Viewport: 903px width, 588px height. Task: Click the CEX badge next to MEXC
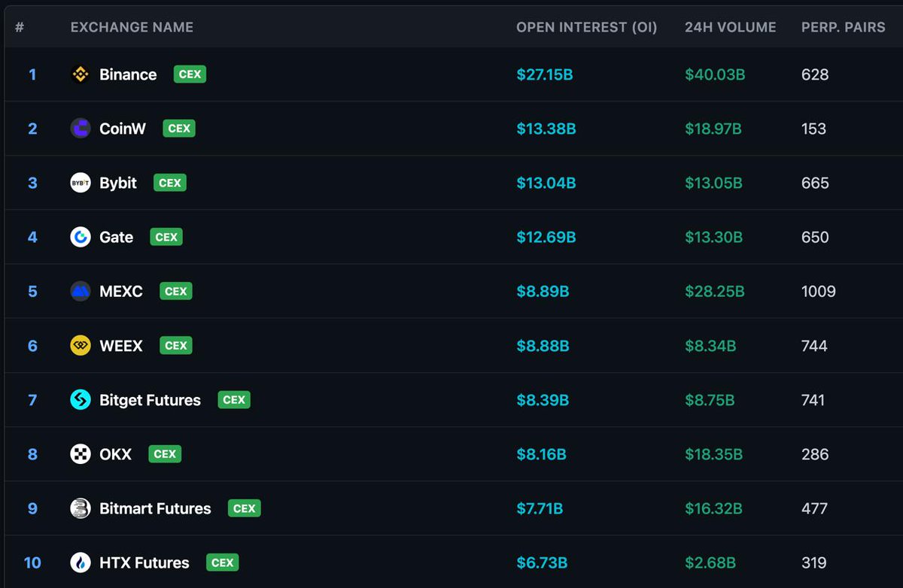(x=176, y=291)
